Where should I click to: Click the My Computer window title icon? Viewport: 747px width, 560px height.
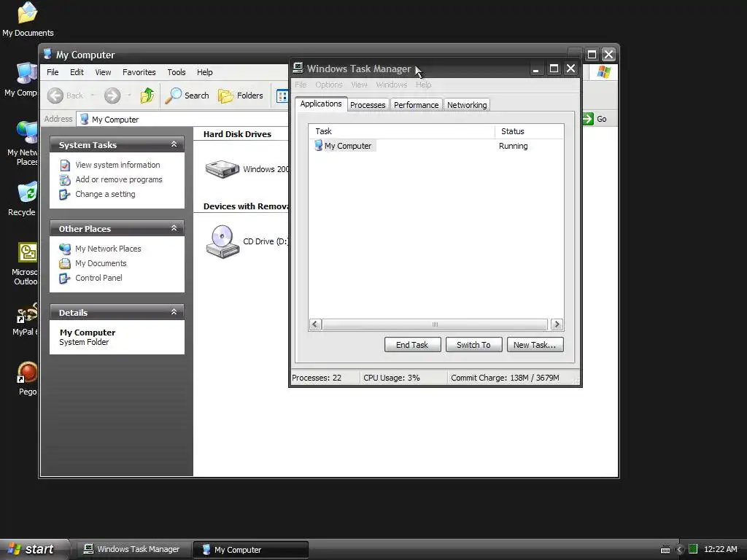click(x=47, y=54)
